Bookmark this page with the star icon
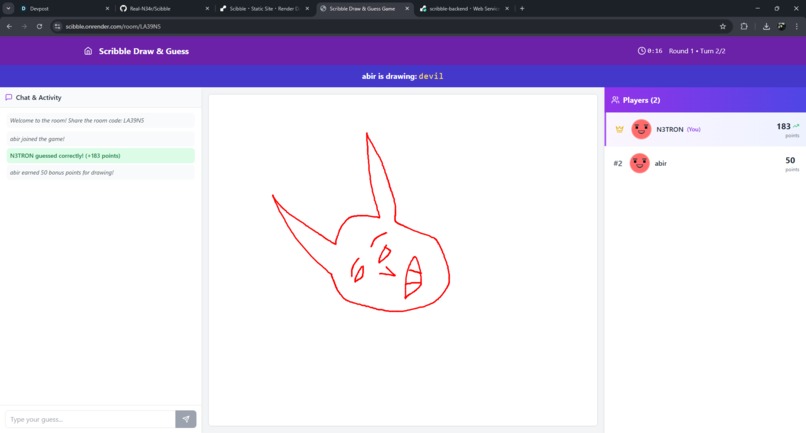This screenshot has height=433, width=806. [723, 26]
